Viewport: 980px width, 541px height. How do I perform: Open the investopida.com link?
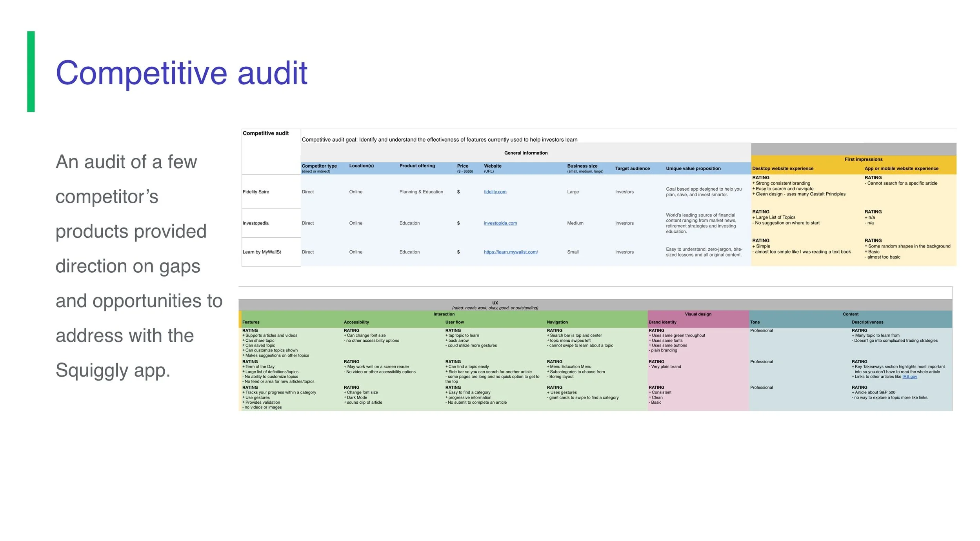coord(500,223)
